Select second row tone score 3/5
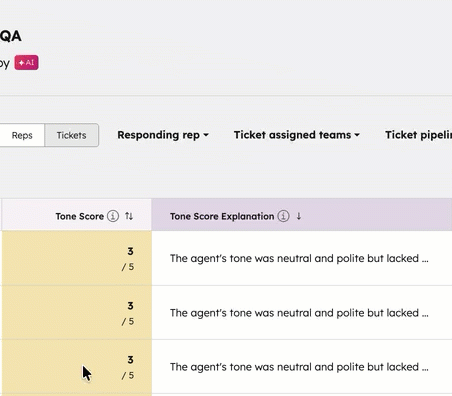Image resolution: width=452 pixels, height=396 pixels. pyautogui.click(x=77, y=312)
